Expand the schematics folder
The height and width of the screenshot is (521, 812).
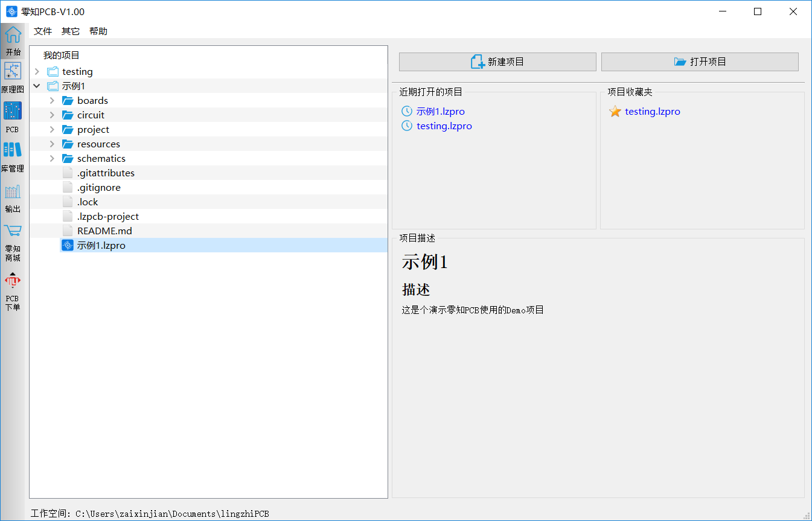click(52, 158)
